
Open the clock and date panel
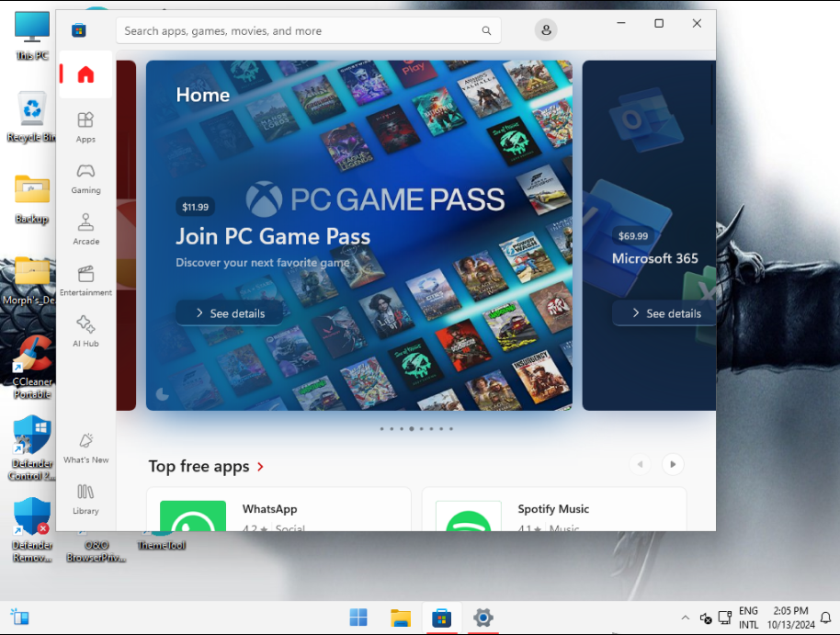790,618
